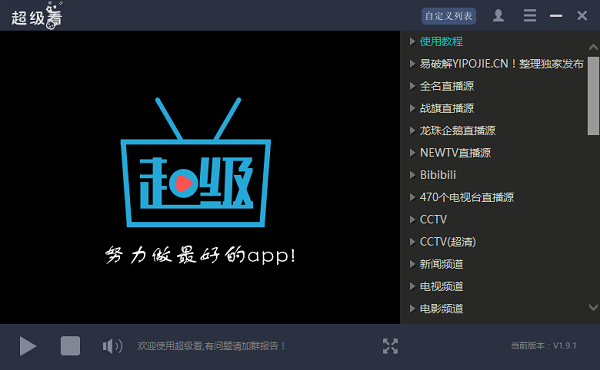
Task: Mute audio via the speaker icon
Action: coord(112,346)
